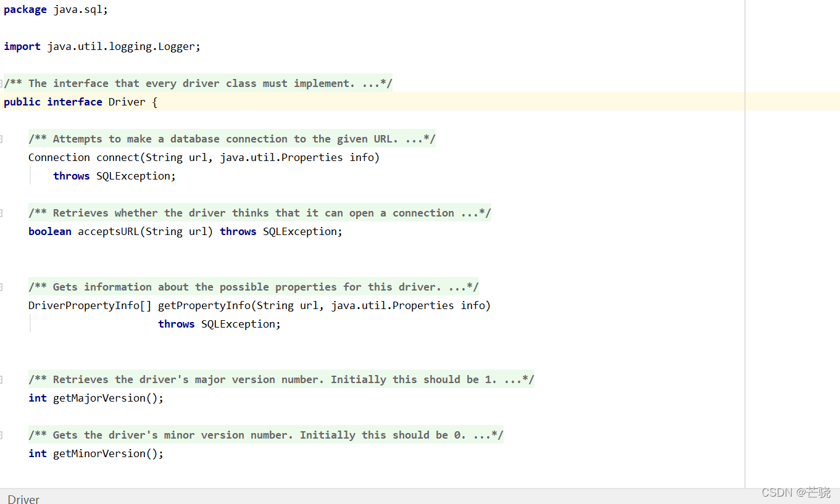Image resolution: width=840 pixels, height=504 pixels.
Task: Click the 'interface' keyword before Driver
Action: pos(75,102)
